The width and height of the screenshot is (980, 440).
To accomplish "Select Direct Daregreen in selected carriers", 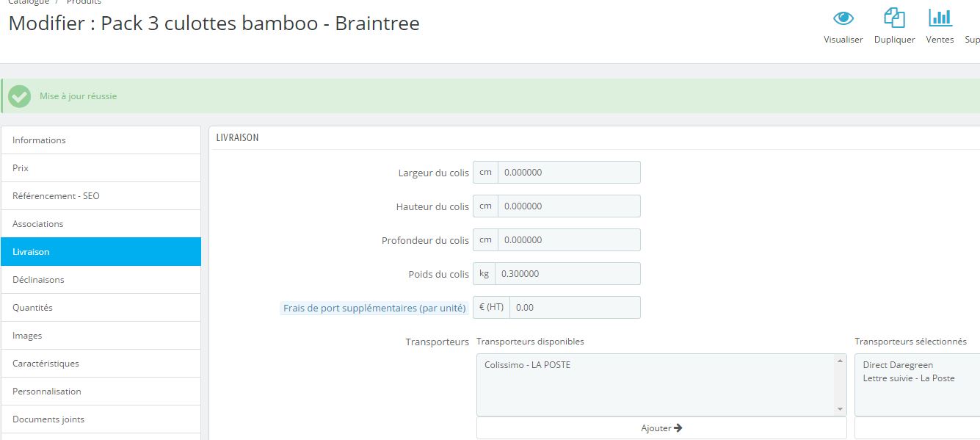I will (898, 365).
